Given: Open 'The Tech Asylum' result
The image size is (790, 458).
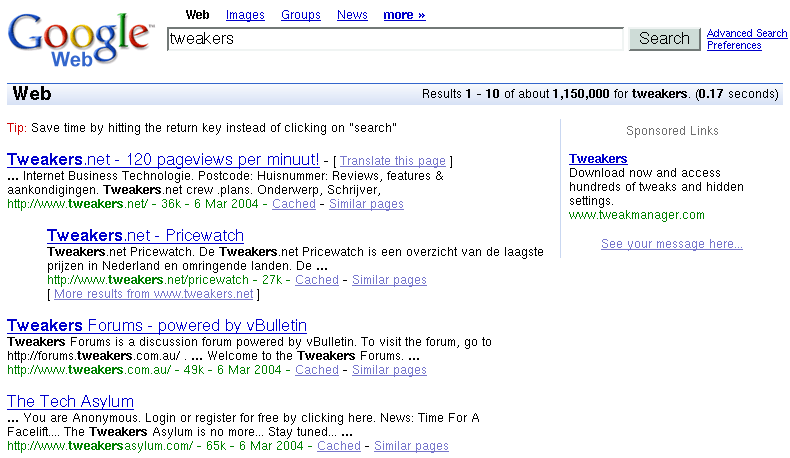Looking at the screenshot, I should tap(71, 402).
